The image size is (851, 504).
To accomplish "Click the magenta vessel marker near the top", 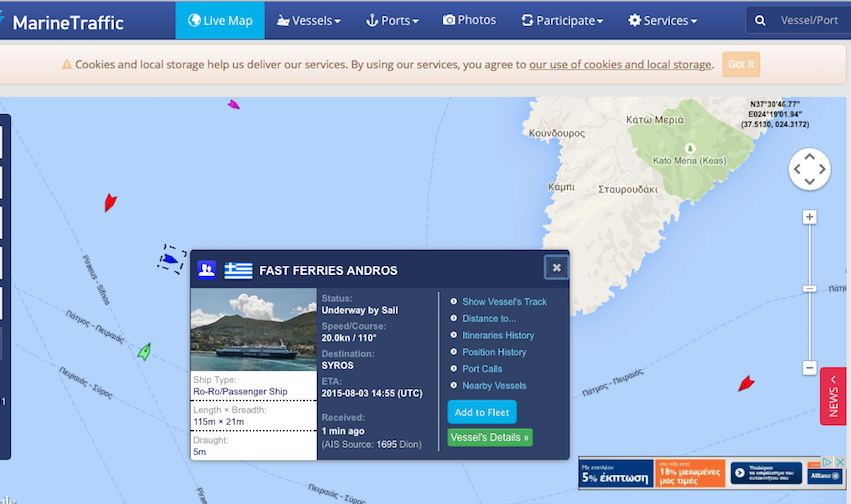I will point(233,104).
